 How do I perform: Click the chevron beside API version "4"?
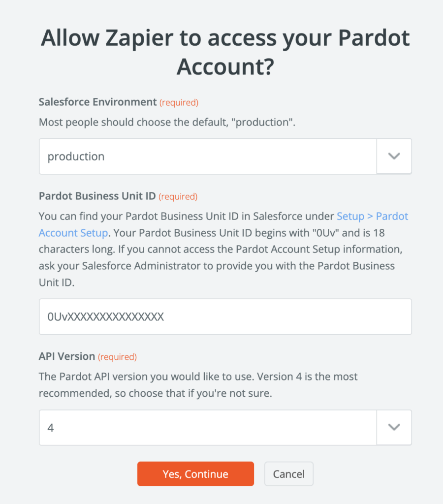click(393, 427)
